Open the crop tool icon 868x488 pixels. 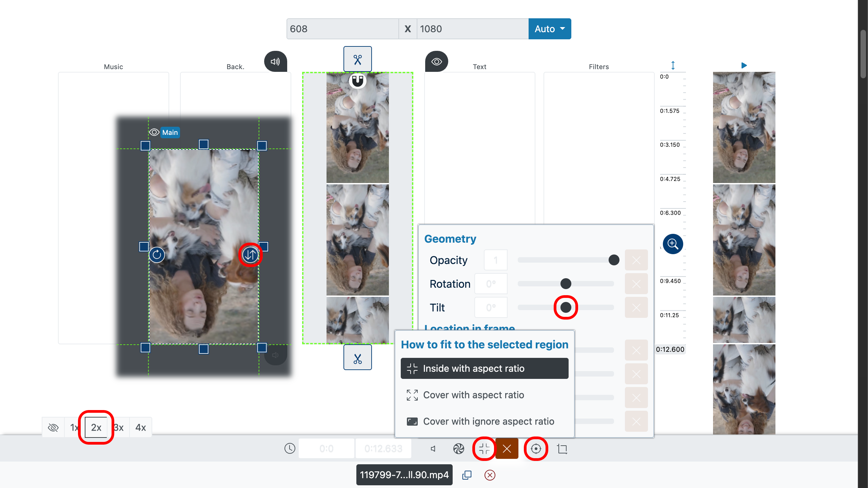coord(562,449)
